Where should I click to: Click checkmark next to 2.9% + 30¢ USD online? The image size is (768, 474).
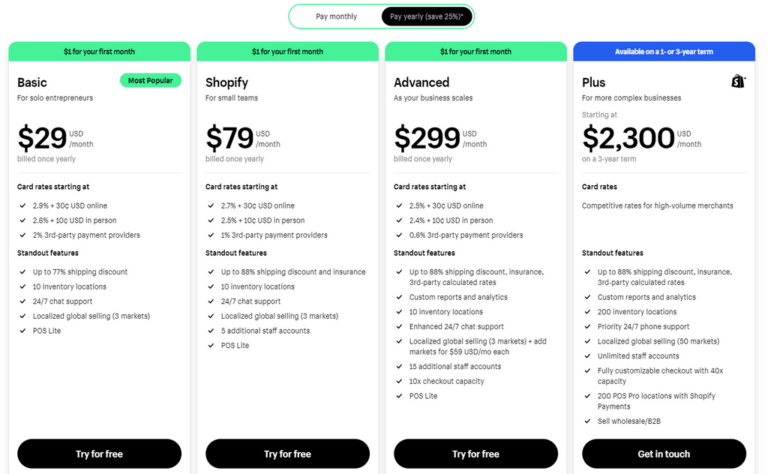point(23,206)
